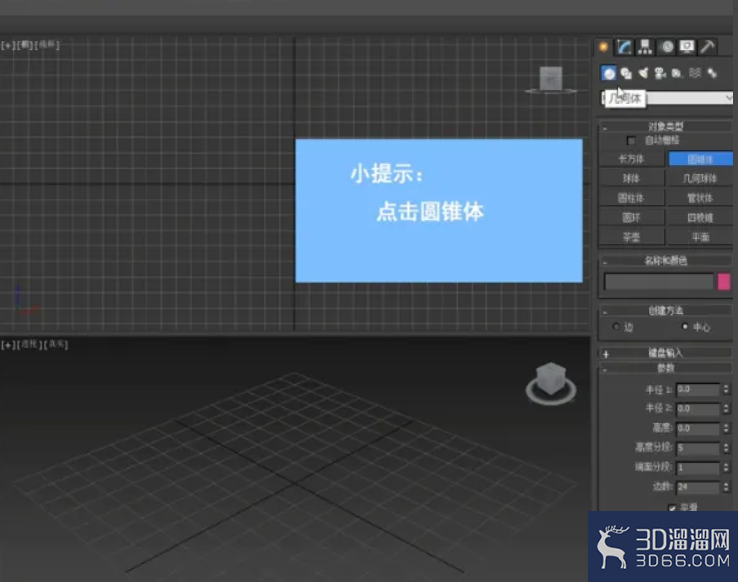The height and width of the screenshot is (582, 738).
Task: Click the highlighted 圆锥体 button
Action: 700,159
